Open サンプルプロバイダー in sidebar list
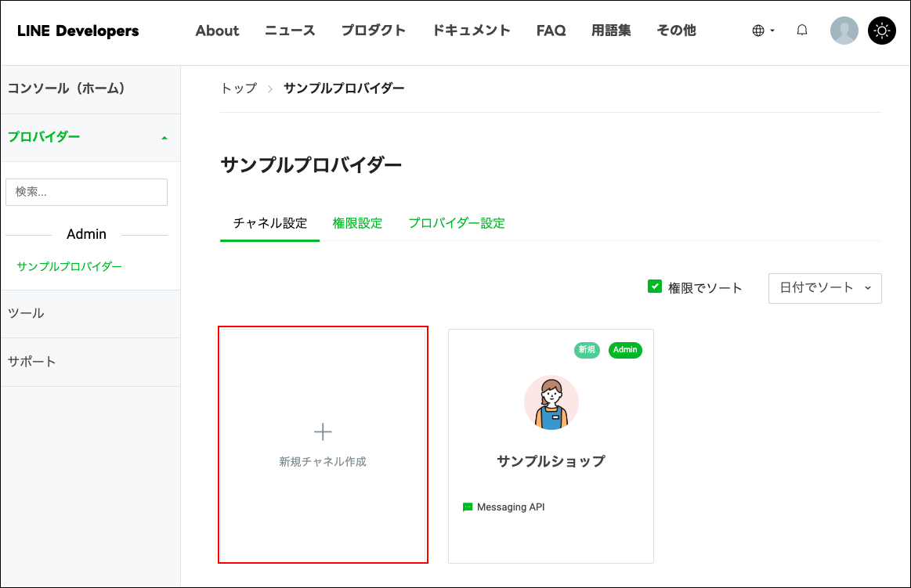Image resolution: width=911 pixels, height=588 pixels. tap(69, 266)
